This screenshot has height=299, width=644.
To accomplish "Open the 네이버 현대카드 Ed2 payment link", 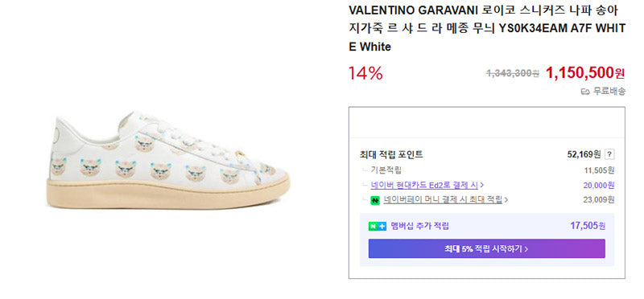I will tap(424, 185).
